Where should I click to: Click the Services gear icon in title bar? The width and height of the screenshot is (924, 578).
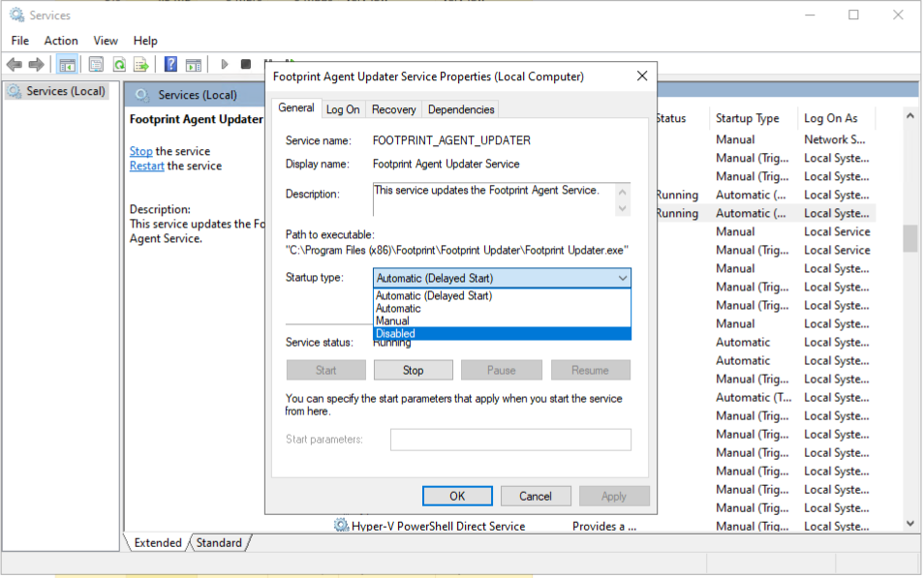click(x=17, y=15)
